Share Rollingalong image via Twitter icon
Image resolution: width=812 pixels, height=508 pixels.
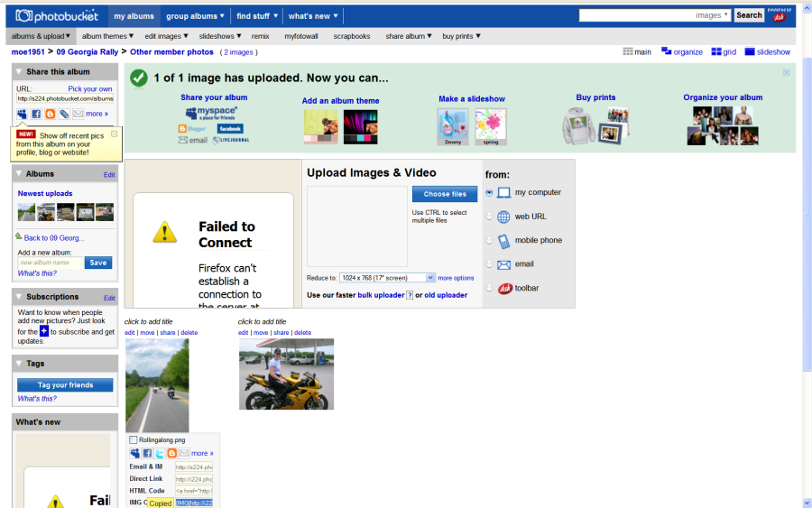(x=160, y=454)
